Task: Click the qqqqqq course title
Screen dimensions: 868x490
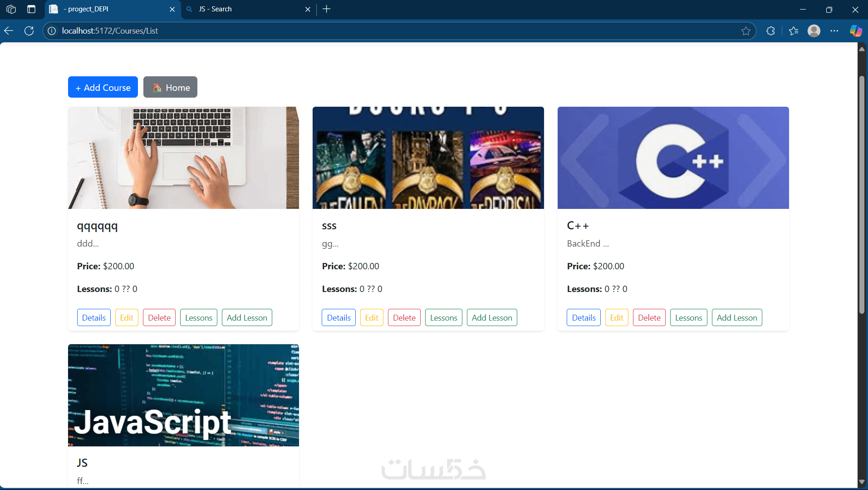Action: 98,226
